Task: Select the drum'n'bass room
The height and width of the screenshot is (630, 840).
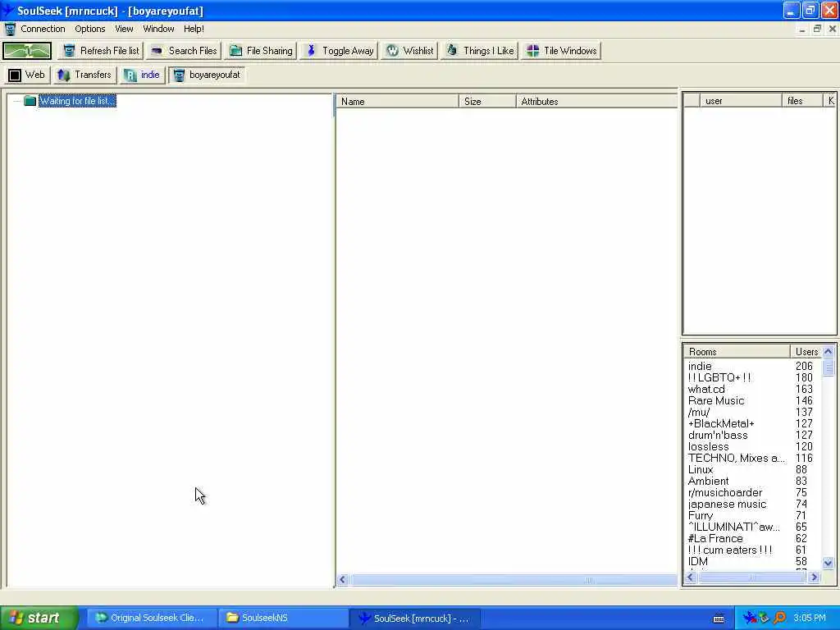Action: pyautogui.click(x=751, y=436)
